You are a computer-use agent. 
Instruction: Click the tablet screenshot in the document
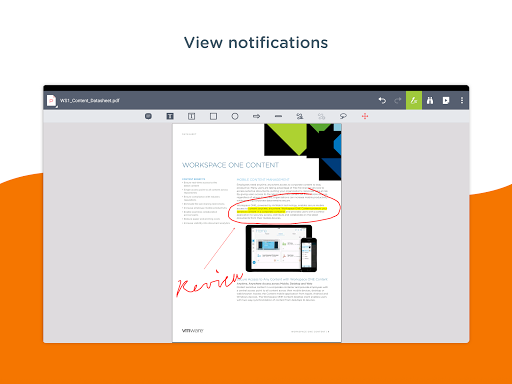pos(279,248)
